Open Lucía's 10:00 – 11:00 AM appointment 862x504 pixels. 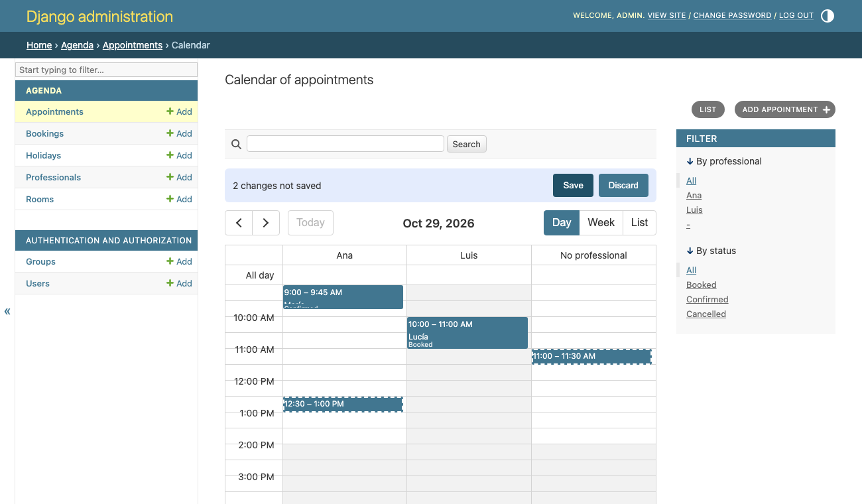tap(467, 333)
